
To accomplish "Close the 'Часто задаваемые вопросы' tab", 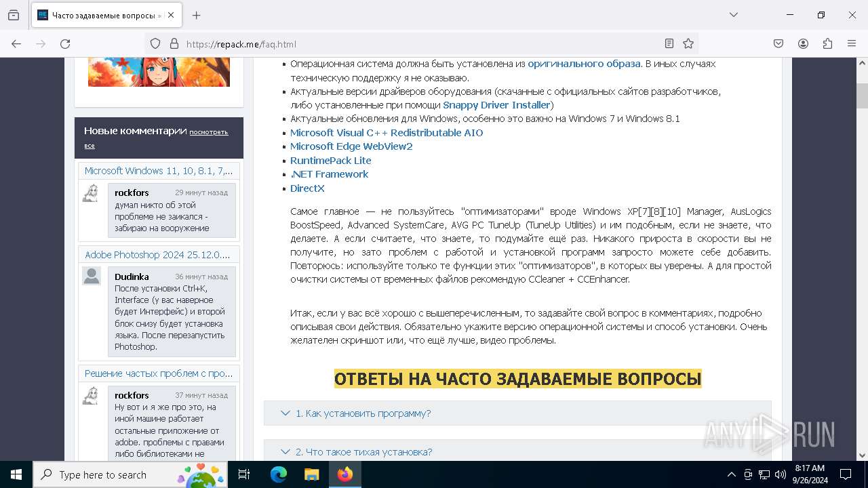I will coord(171,15).
